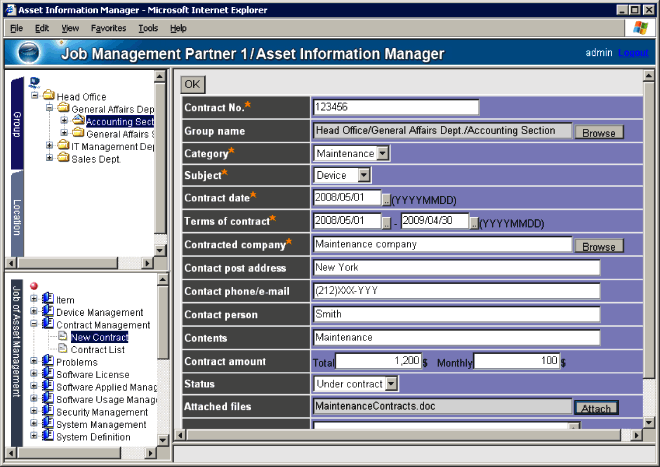
Task: Click Browse next to Contracted company
Action: pyautogui.click(x=598, y=246)
